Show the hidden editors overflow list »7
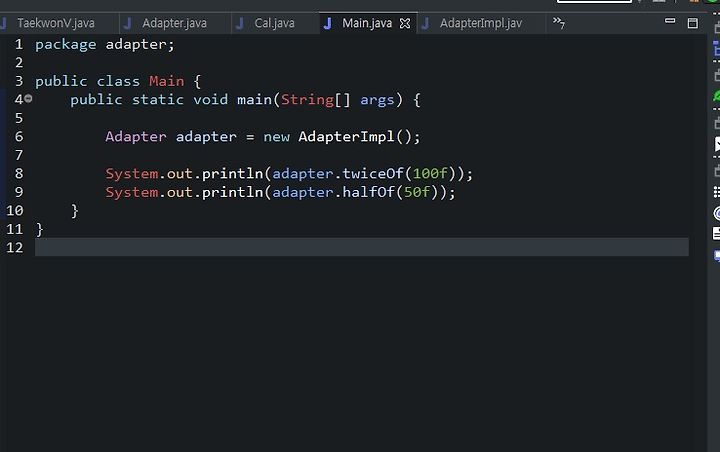The height and width of the screenshot is (452, 720). tap(558, 23)
